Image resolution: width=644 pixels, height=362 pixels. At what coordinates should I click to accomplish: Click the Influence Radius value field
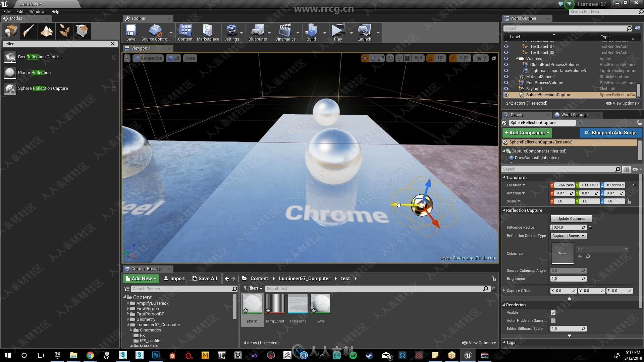point(569,228)
